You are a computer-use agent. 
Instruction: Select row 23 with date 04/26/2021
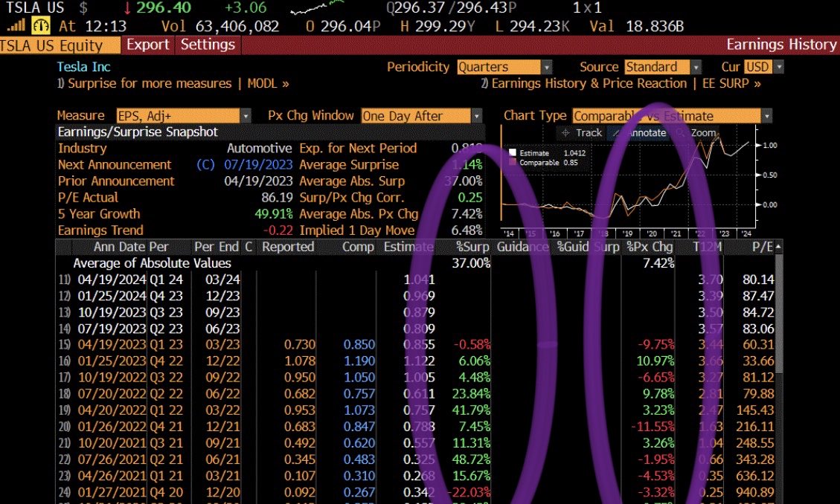coord(417,476)
